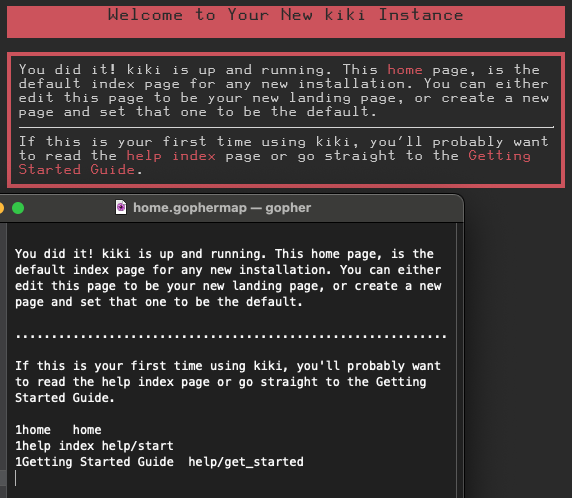Open the red 'home' link
Image resolution: width=572 pixels, height=498 pixels.
coord(405,69)
